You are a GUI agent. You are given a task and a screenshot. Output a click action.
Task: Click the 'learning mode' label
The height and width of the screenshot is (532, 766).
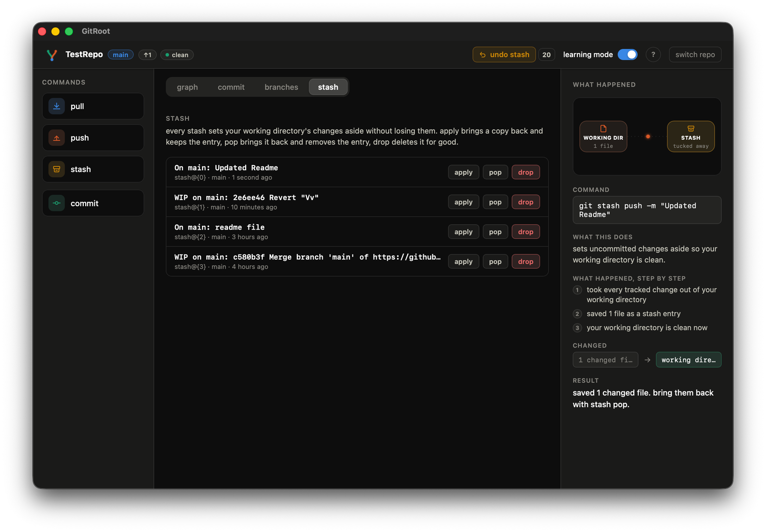pos(588,55)
